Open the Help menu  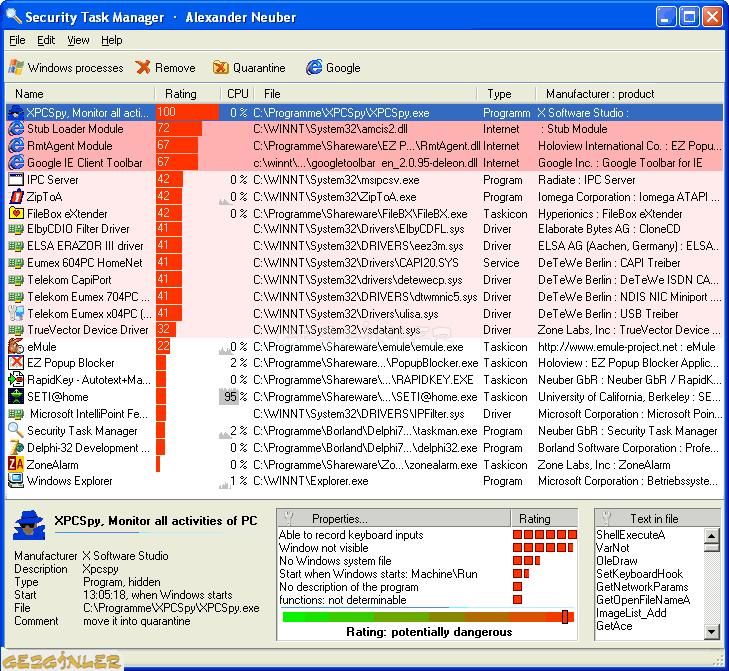click(x=112, y=40)
